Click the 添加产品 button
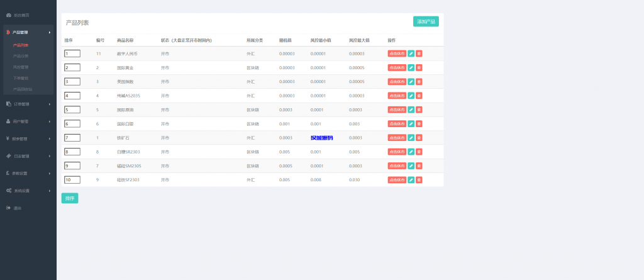 click(426, 21)
